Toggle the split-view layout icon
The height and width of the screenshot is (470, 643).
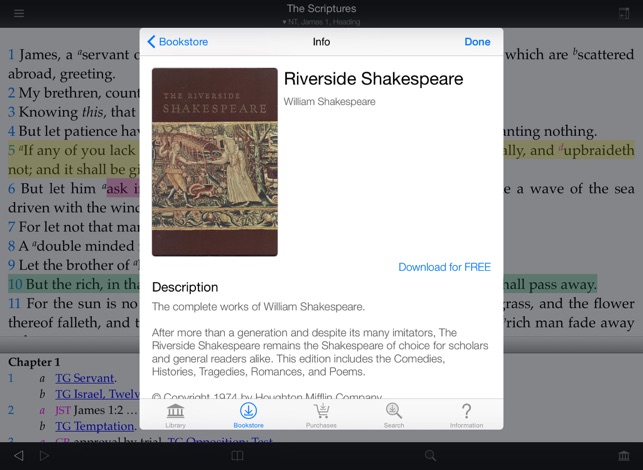[624, 13]
